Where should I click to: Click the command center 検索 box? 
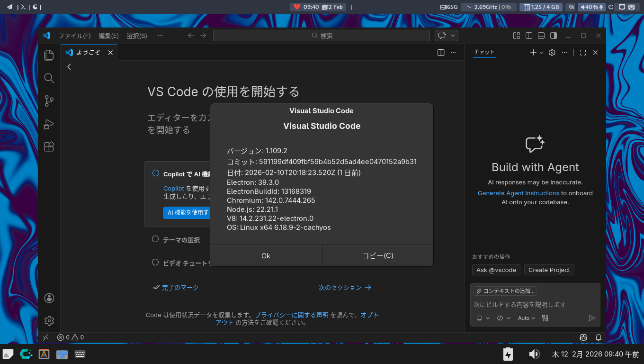coord(322,36)
